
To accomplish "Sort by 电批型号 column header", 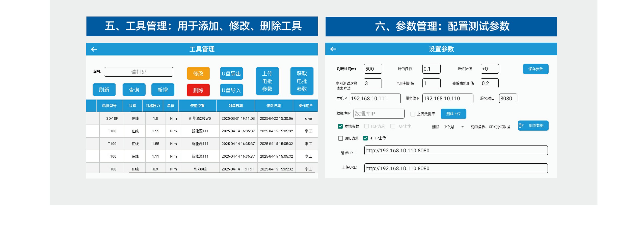I will [x=109, y=106].
